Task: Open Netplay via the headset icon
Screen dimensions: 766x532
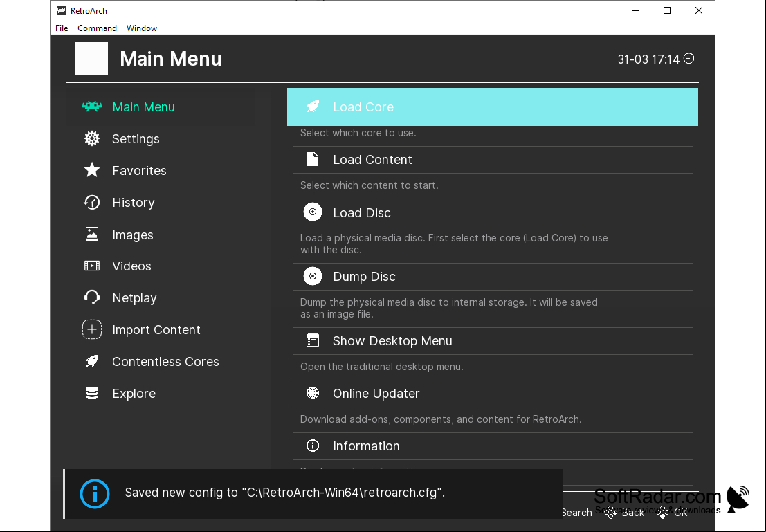Action: (92, 297)
